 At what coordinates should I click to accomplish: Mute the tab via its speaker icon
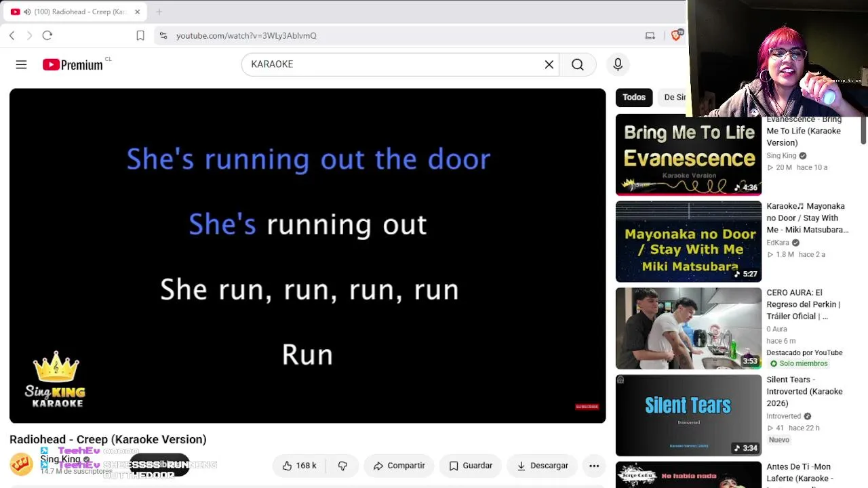pyautogui.click(x=27, y=12)
